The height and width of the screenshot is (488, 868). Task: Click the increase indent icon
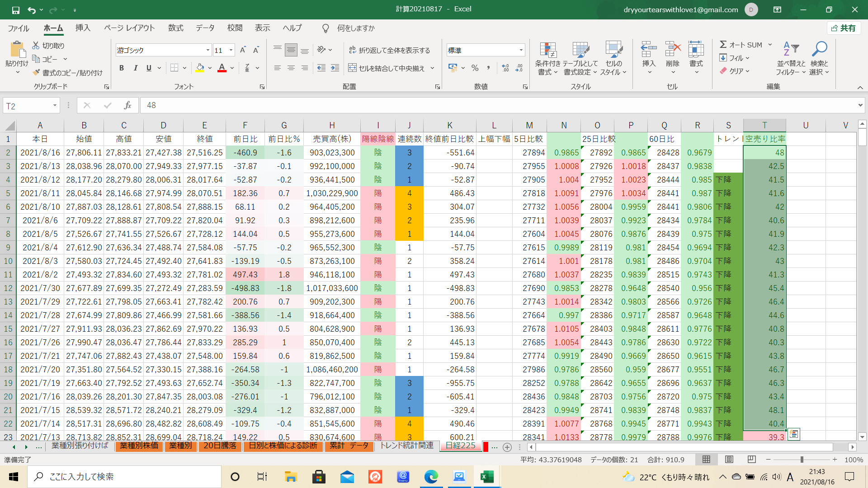tap(335, 68)
